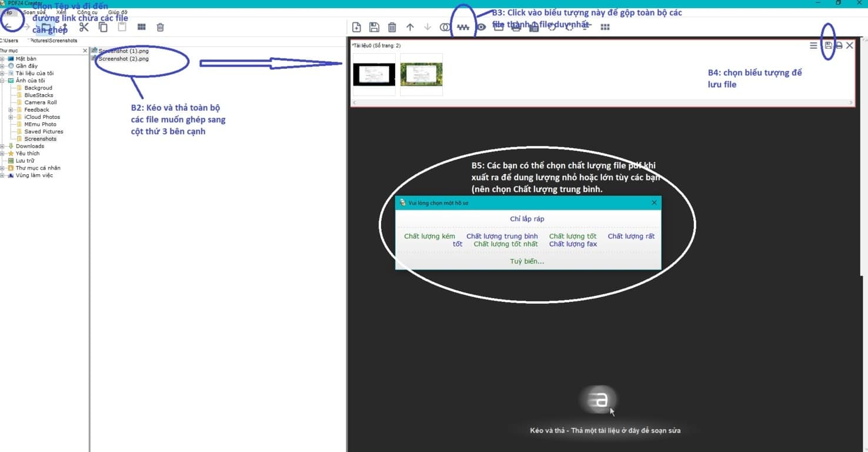The image size is (868, 452).
Task: Choose Chất lượng trung bình quality option
Action: pos(502,236)
